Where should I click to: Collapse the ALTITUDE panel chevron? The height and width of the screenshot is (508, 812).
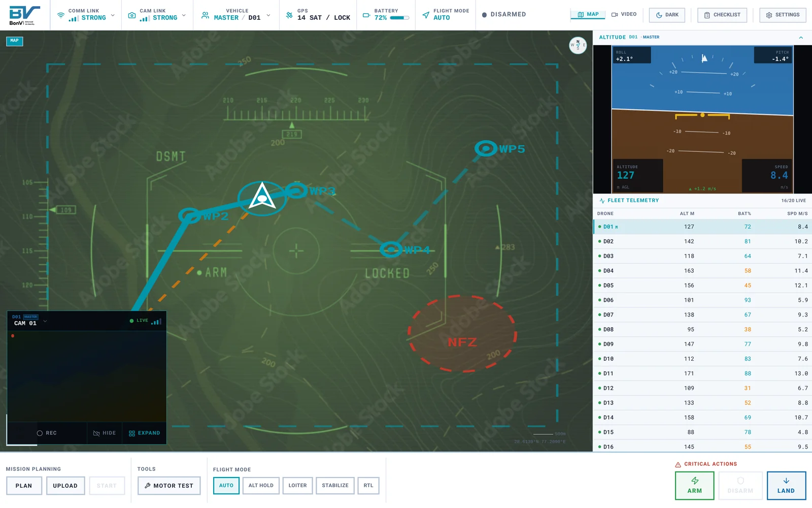point(801,38)
